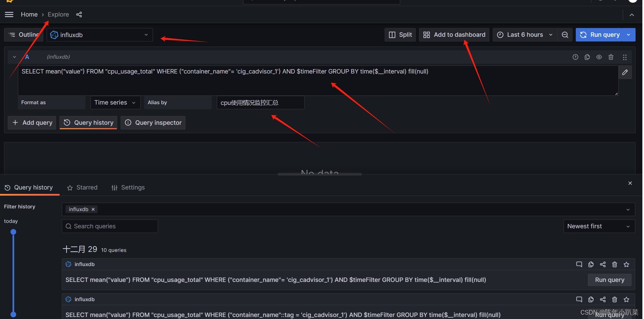Delete the first influxdb history query

click(x=615, y=264)
